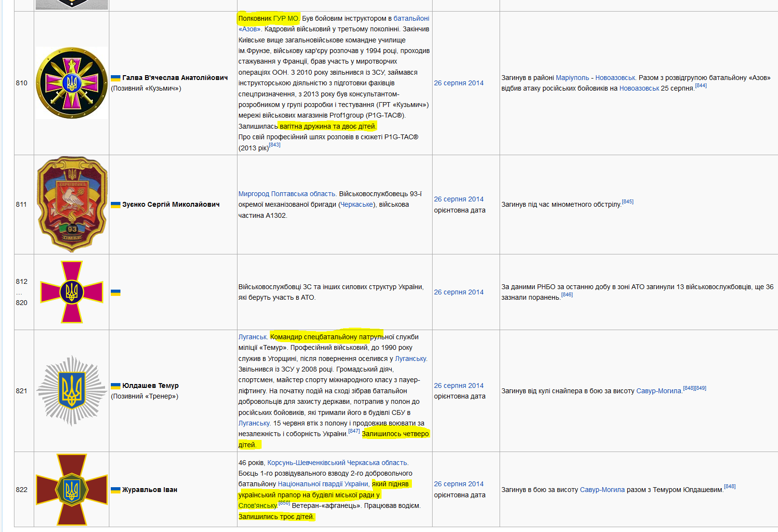Image resolution: width=778 pixels, height=532 pixels.
Task: Click highlighted text 'Залишились троє дітей'
Action: click(277, 517)
